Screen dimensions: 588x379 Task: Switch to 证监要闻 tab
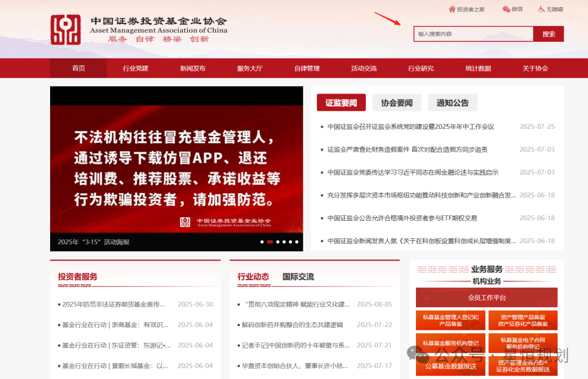tap(341, 103)
